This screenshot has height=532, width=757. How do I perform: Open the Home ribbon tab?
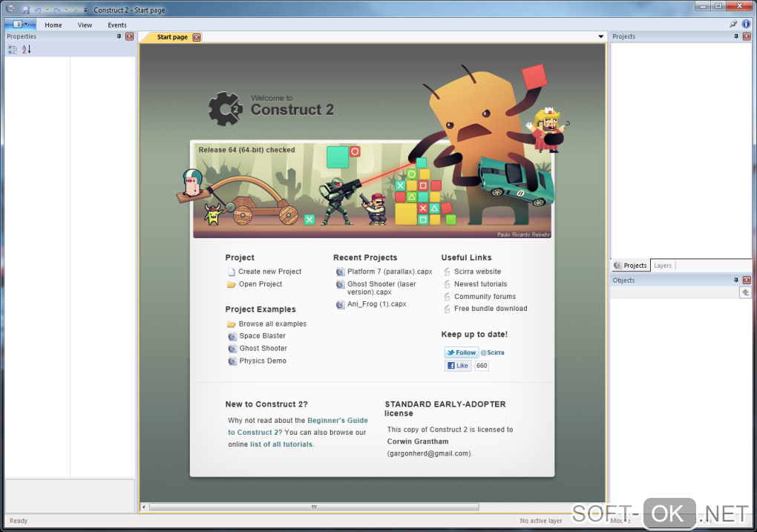tap(53, 25)
